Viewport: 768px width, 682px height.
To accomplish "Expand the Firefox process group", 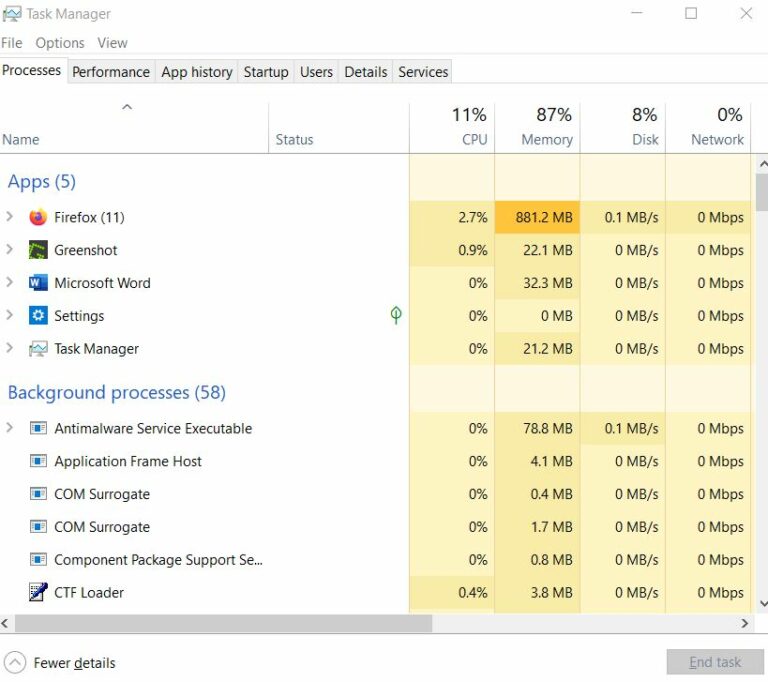I will point(10,217).
